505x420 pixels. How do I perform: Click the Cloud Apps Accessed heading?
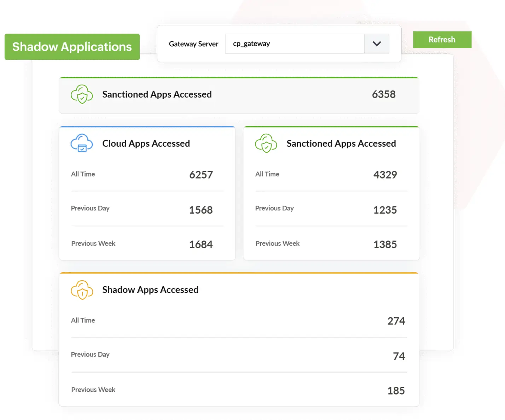pos(146,144)
